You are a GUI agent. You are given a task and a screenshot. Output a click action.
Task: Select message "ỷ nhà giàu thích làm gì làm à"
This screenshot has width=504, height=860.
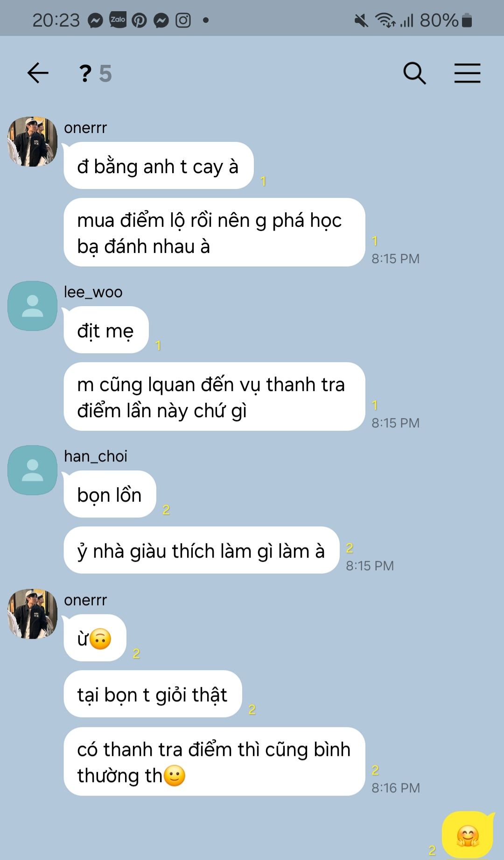point(201,550)
